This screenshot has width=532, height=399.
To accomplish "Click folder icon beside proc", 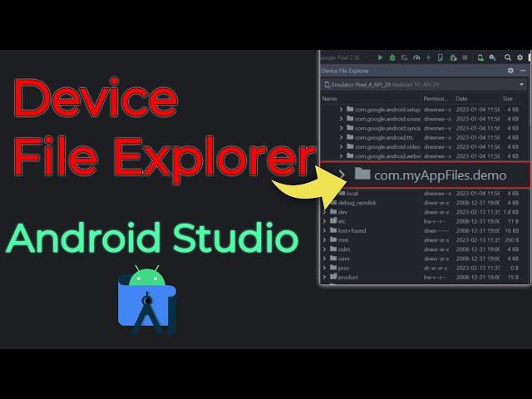I will pos(333,268).
